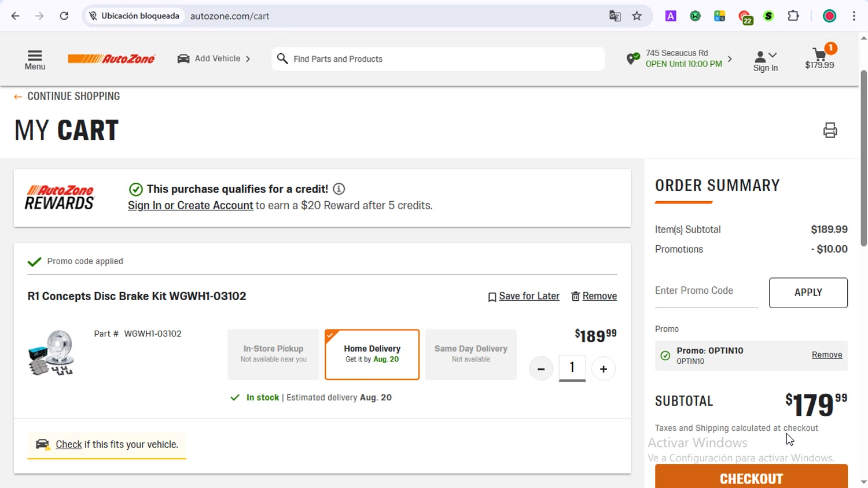
Task: Click the search magnifier icon
Action: pos(282,58)
